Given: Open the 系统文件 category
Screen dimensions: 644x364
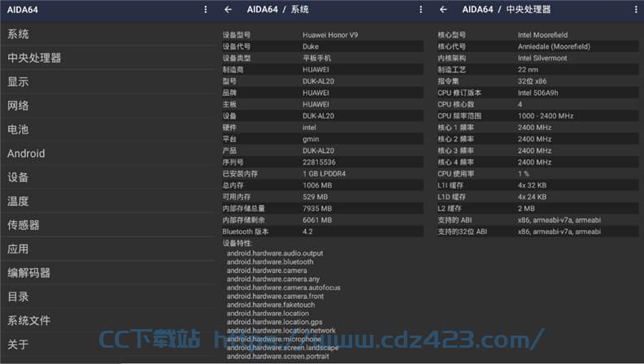Looking at the screenshot, I should pyautogui.click(x=107, y=320).
